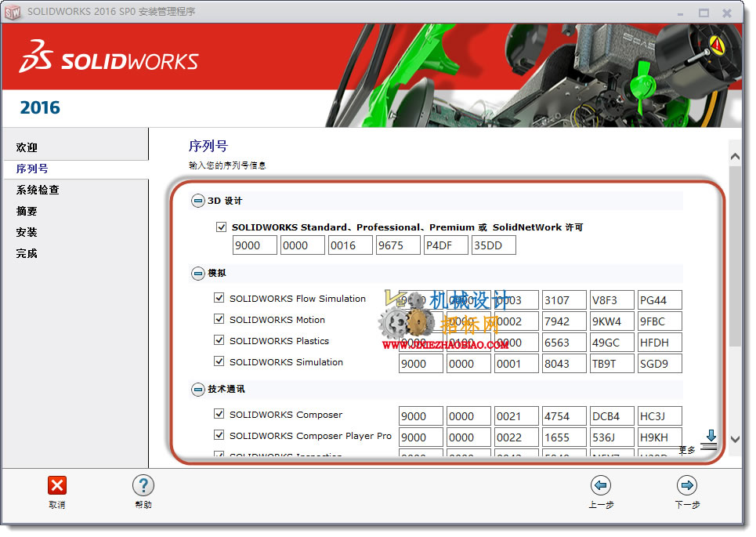Click the SW app icon in title bar

coord(13,12)
